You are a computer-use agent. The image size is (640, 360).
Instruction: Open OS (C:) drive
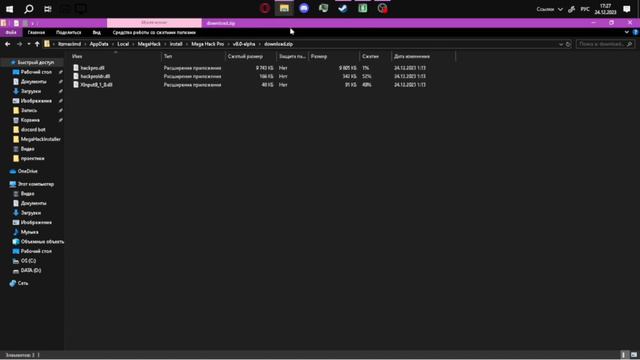click(x=28, y=261)
